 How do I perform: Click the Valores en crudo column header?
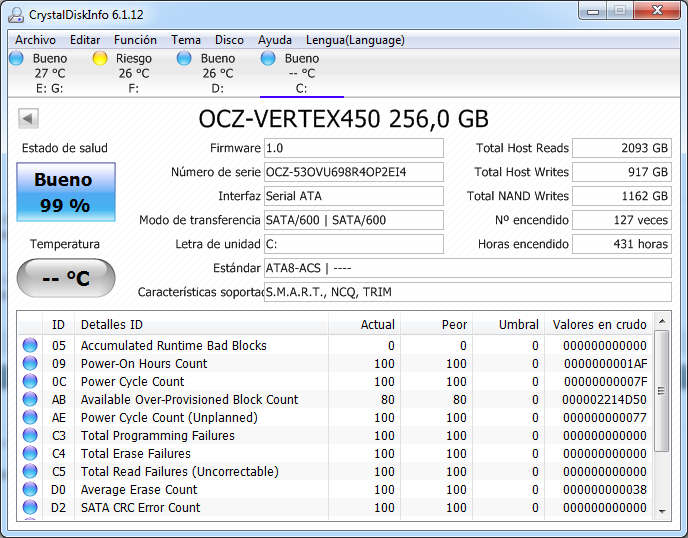pyautogui.click(x=599, y=325)
